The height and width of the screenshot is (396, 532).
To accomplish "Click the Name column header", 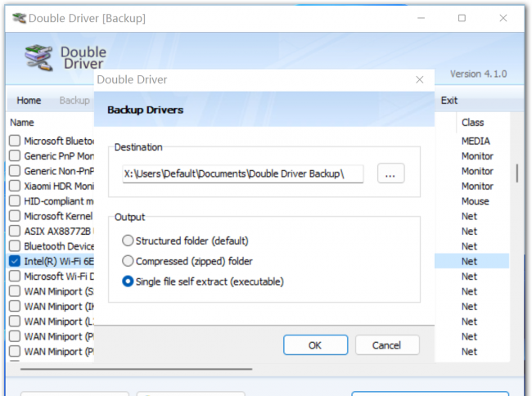I will (22, 123).
